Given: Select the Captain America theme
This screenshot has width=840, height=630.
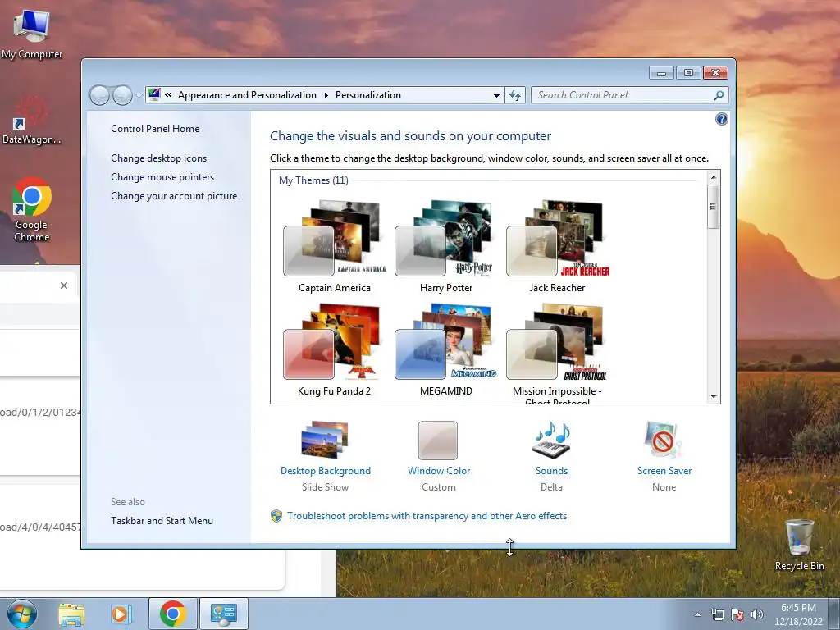Looking at the screenshot, I should (335, 246).
